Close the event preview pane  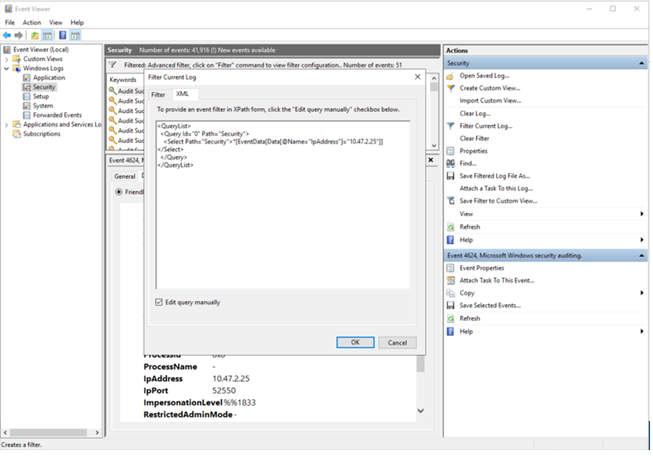tap(431, 160)
